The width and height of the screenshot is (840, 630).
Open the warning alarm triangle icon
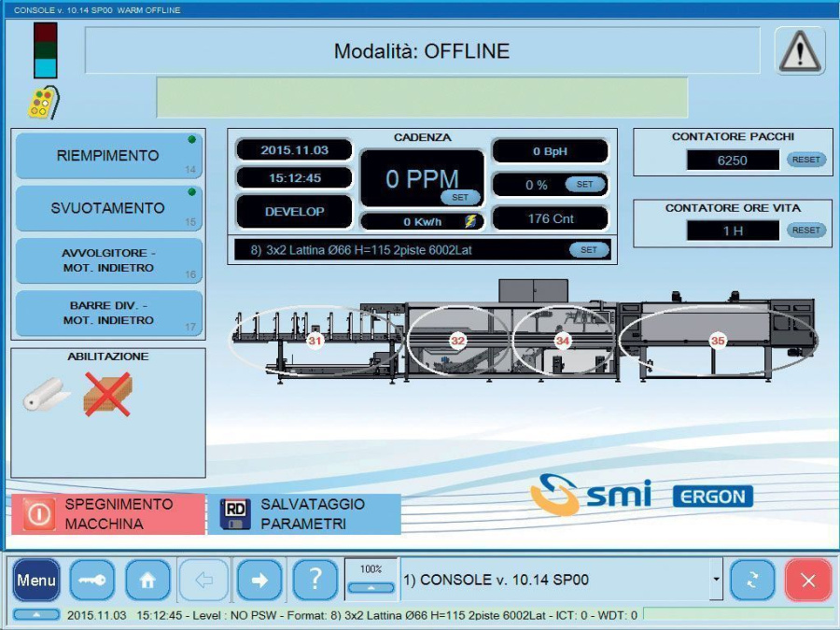(x=800, y=51)
